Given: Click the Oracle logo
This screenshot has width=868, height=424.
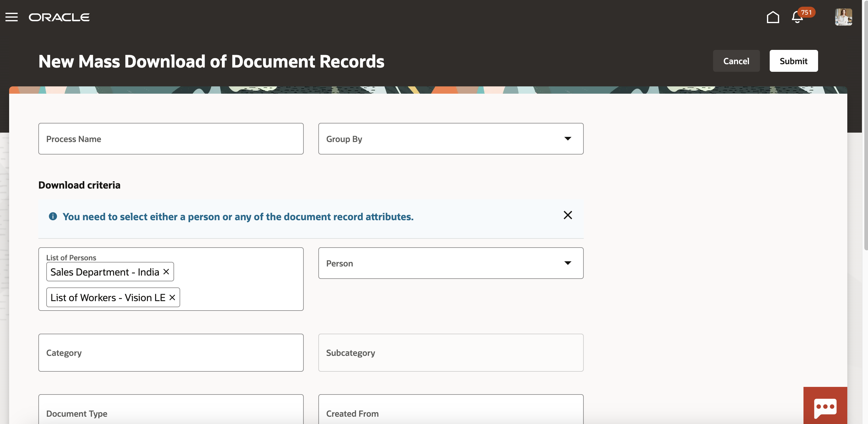Looking at the screenshot, I should (x=59, y=17).
